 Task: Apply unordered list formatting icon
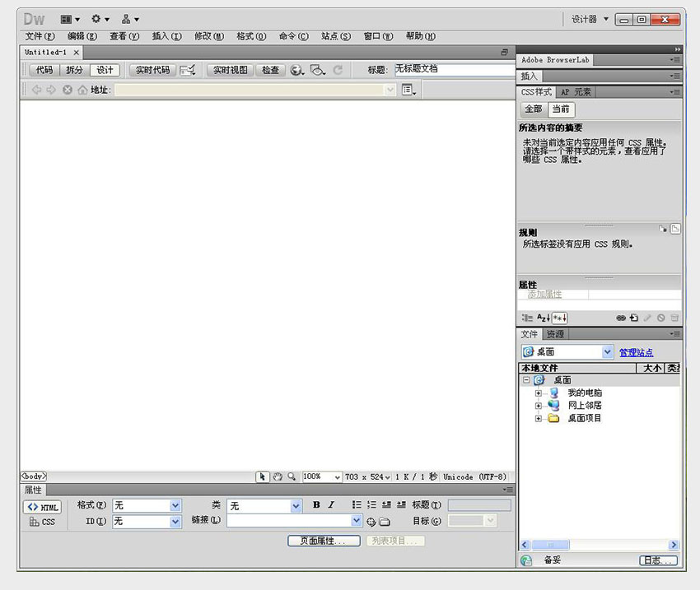point(357,504)
